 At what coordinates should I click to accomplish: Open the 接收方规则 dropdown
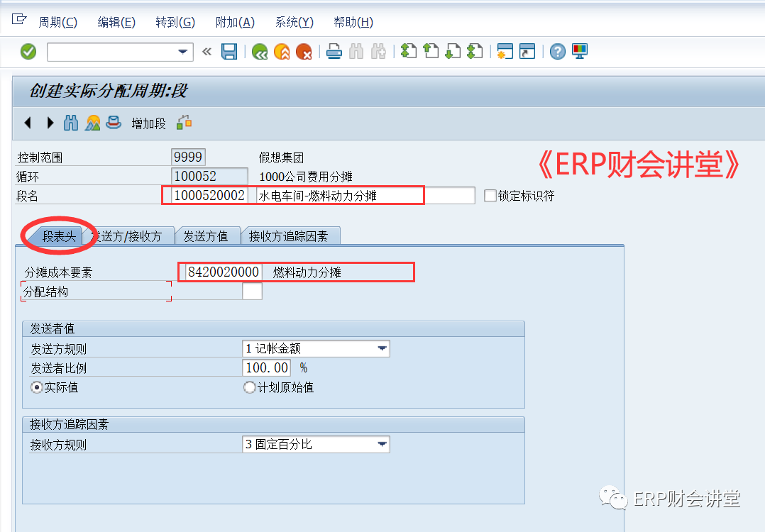click(x=382, y=444)
